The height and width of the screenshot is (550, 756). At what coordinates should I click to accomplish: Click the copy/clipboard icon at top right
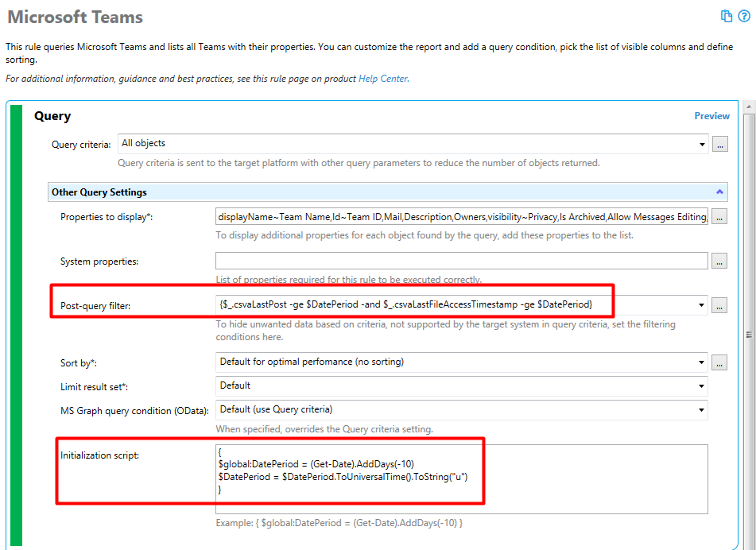pyautogui.click(x=726, y=16)
